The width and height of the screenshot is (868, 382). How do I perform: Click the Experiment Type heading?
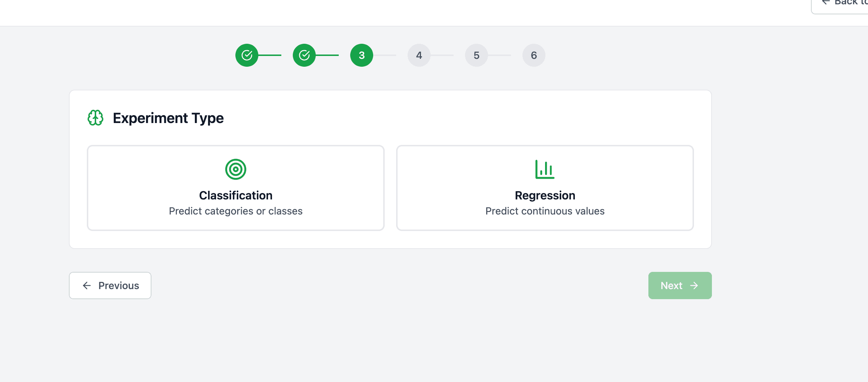[168, 118]
